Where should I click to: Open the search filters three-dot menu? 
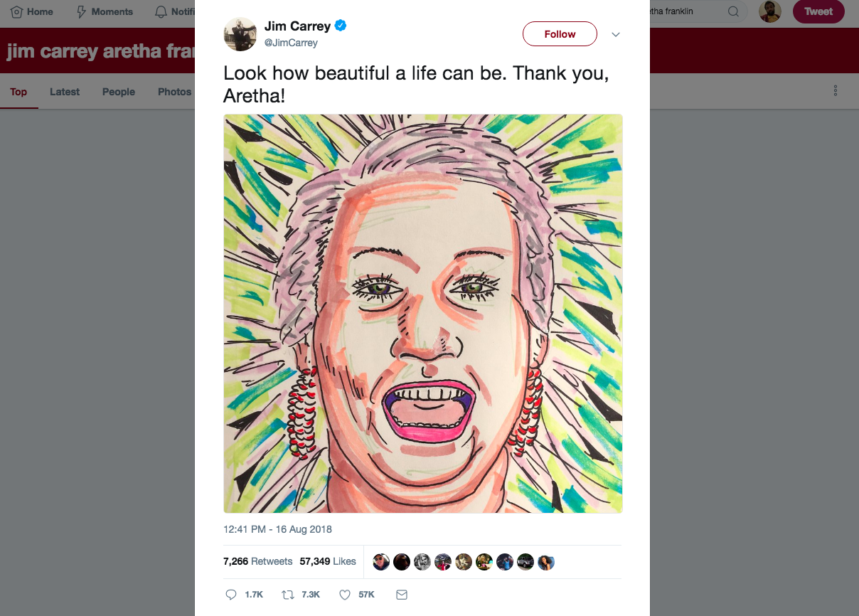click(835, 90)
